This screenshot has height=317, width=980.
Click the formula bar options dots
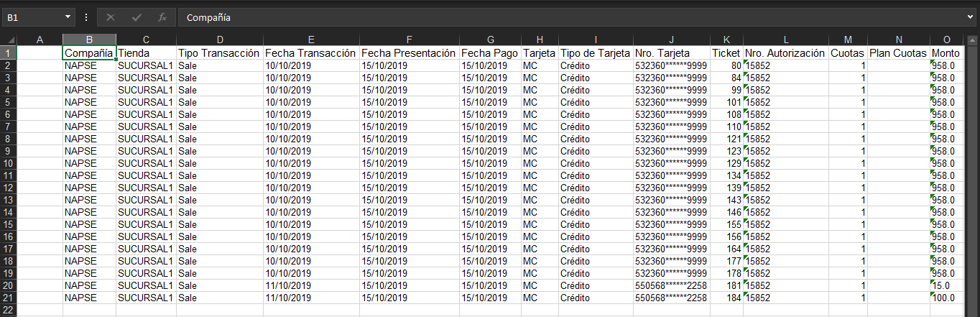86,17
